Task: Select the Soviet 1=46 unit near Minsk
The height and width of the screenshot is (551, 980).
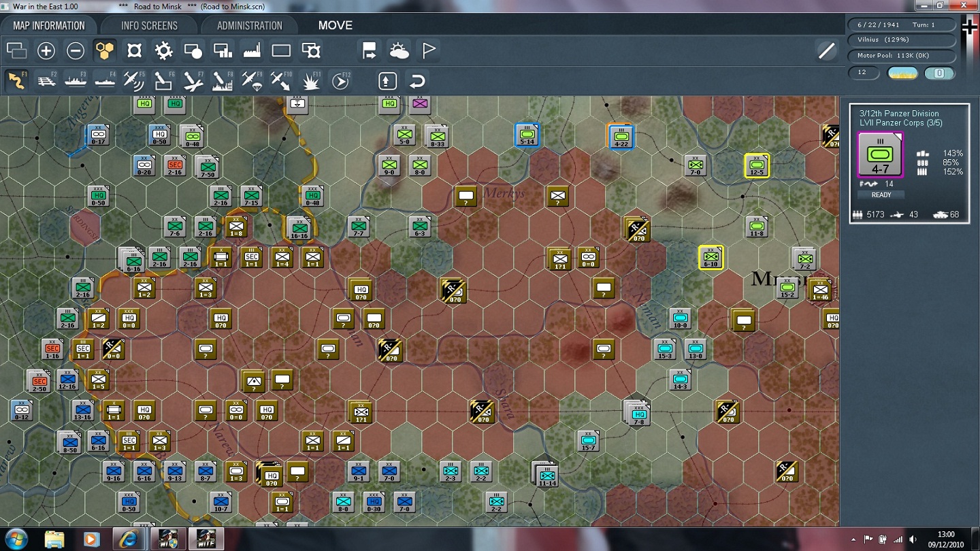Action: [820, 290]
